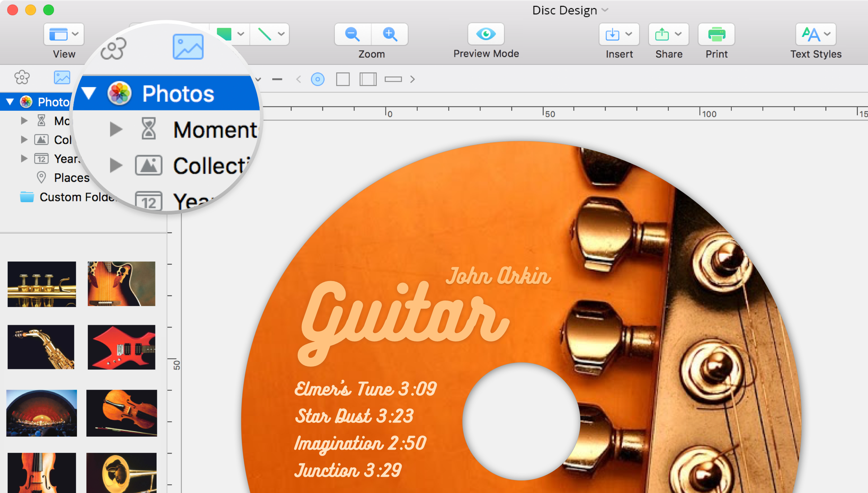
Task: Select the acoustic guitar photo thumbnail
Action: tap(121, 284)
